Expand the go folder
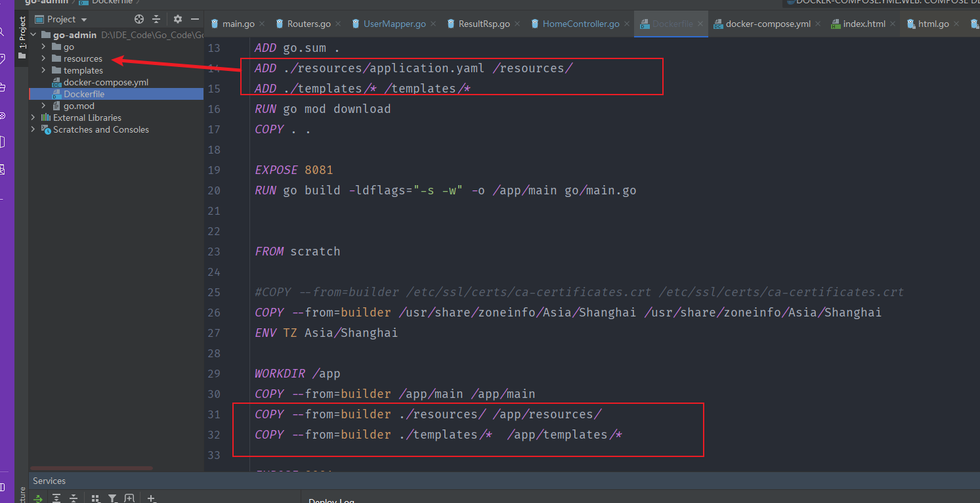The width and height of the screenshot is (980, 503). pyautogui.click(x=44, y=47)
